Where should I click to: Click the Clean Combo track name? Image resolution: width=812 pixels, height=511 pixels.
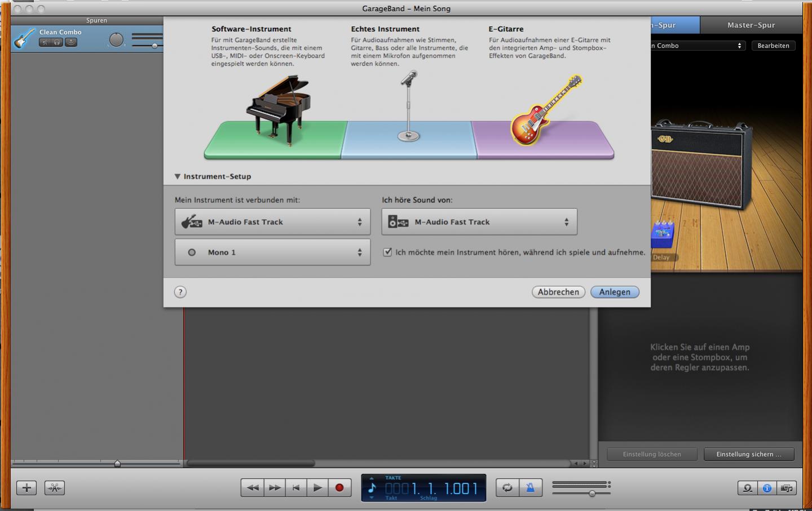click(60, 32)
